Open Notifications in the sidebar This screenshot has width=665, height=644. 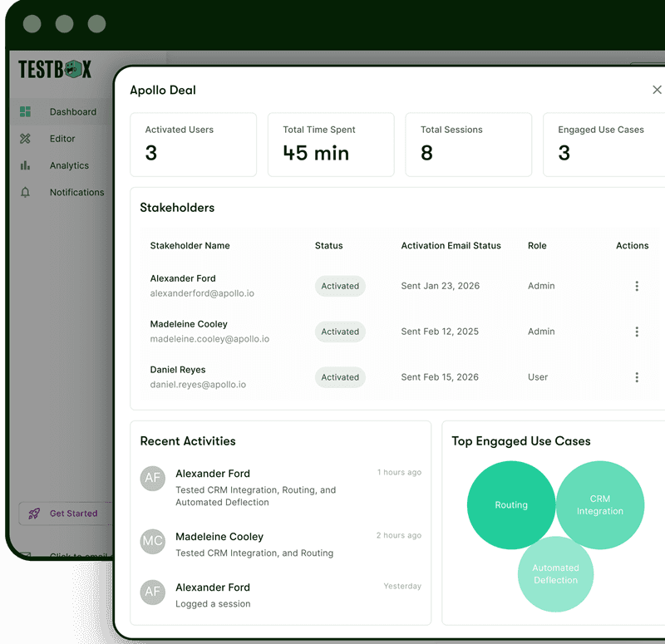(x=60, y=192)
